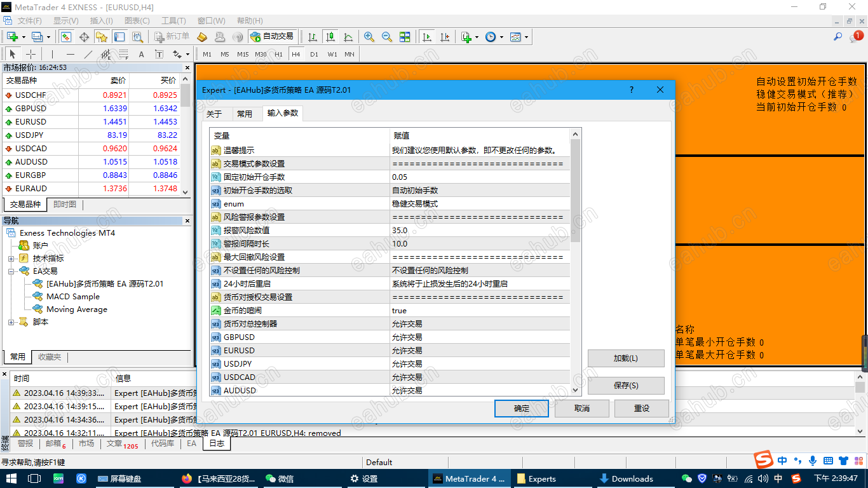868x488 pixels.
Task: Expand the 脚本 node in Navigator
Action: coord(11,322)
